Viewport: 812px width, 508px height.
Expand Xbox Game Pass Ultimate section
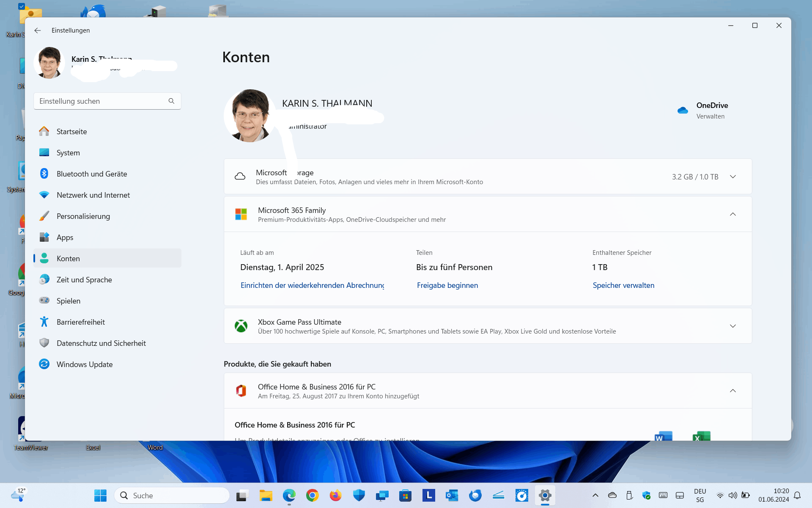(732, 326)
